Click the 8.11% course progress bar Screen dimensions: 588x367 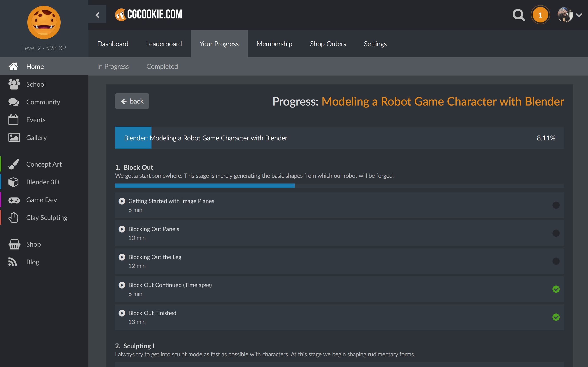point(339,138)
